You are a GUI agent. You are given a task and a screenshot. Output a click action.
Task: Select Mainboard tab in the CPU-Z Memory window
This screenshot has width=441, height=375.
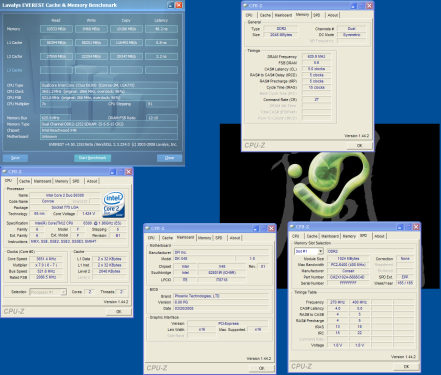(x=283, y=15)
